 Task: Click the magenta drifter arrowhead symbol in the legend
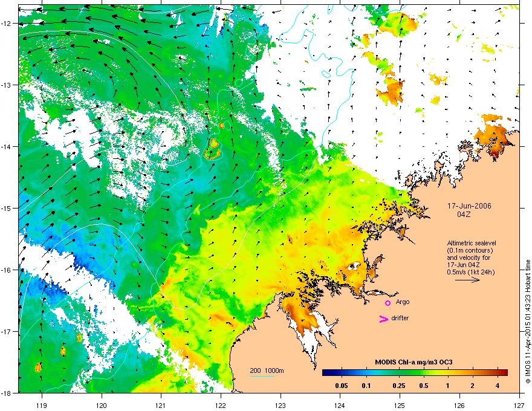(x=384, y=319)
